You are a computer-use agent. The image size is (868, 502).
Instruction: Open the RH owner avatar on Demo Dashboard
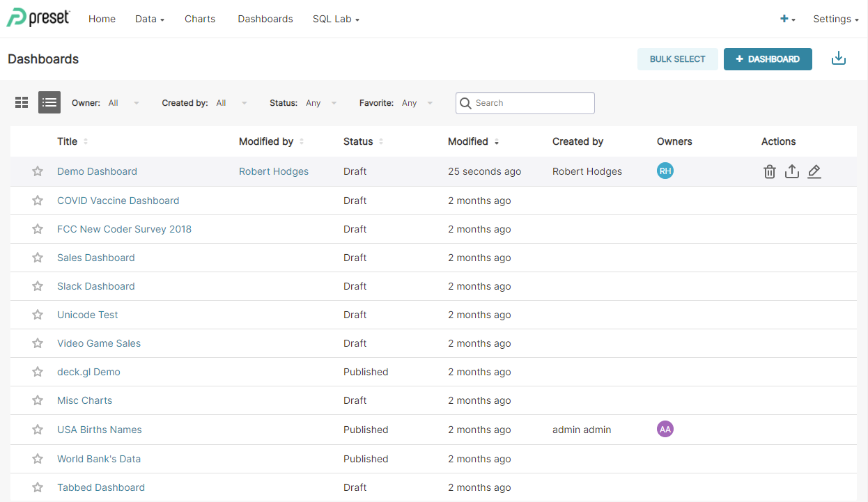665,170
